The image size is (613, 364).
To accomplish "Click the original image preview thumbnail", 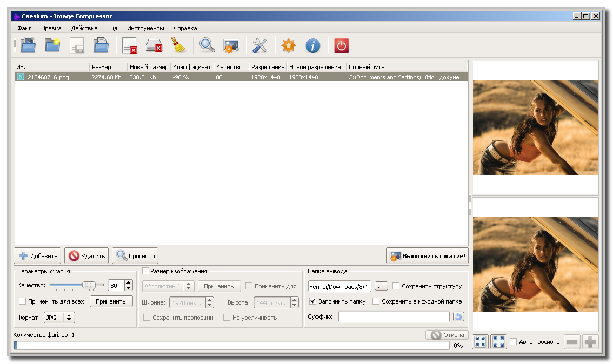I will click(x=535, y=127).
